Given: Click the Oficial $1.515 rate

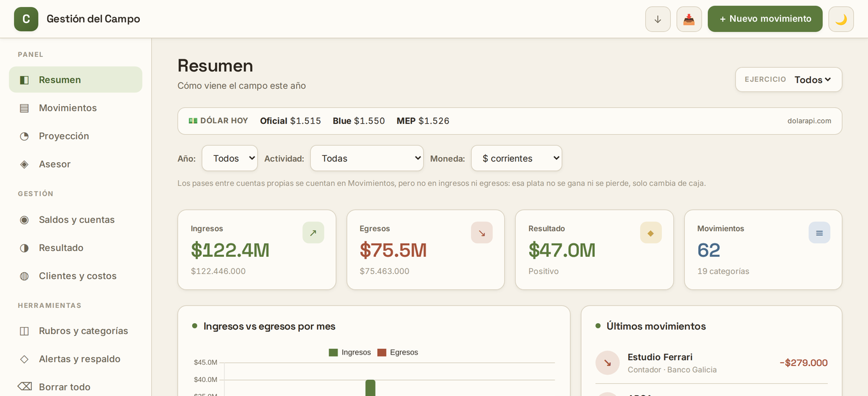Looking at the screenshot, I should pos(290,121).
